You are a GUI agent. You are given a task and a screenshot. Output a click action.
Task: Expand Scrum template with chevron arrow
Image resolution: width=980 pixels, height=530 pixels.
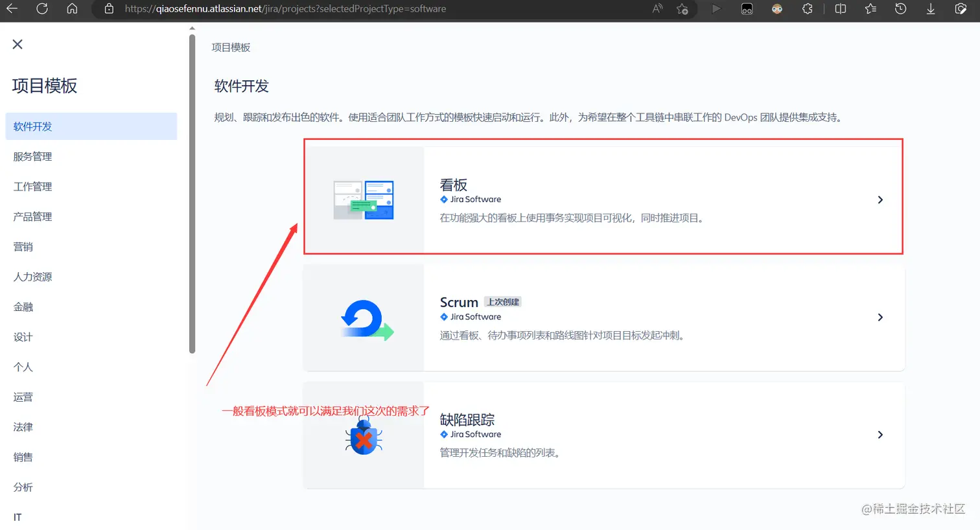tap(880, 317)
